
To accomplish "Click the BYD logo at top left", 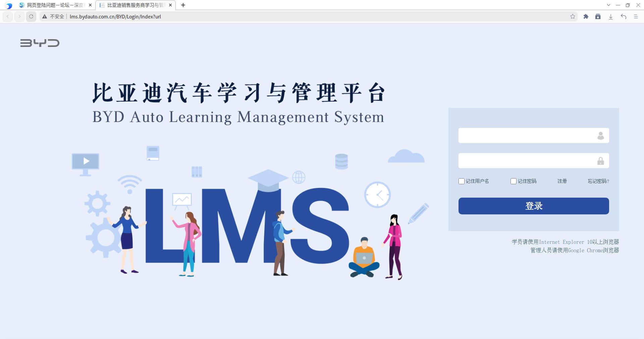I will click(x=40, y=43).
